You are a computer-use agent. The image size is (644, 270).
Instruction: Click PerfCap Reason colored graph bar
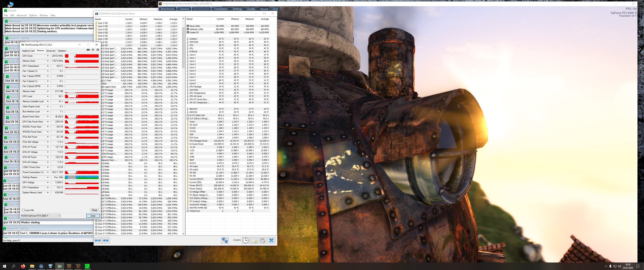pos(82,177)
